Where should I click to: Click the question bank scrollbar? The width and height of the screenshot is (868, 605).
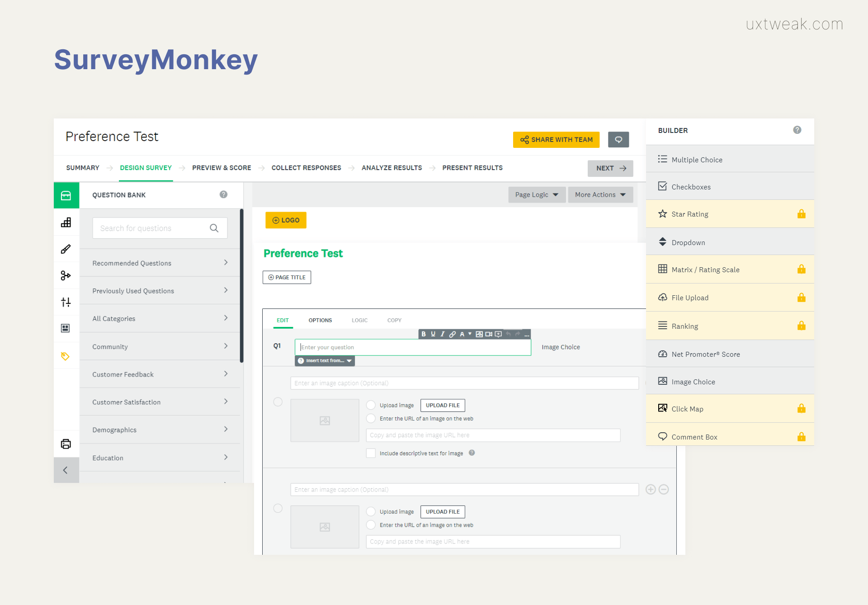pos(242,286)
